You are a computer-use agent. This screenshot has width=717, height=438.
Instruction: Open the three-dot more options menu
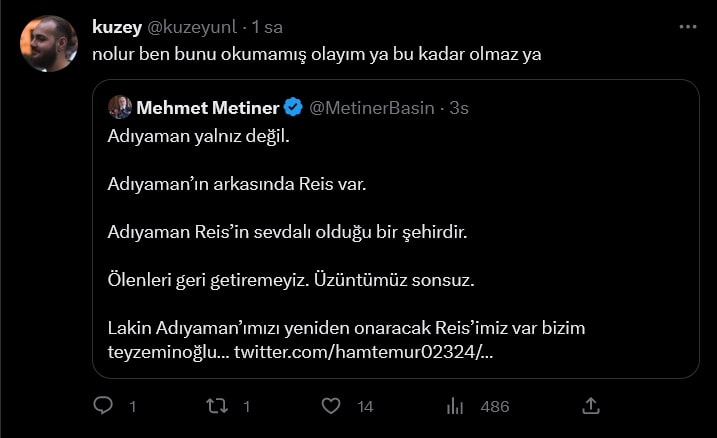tap(687, 26)
